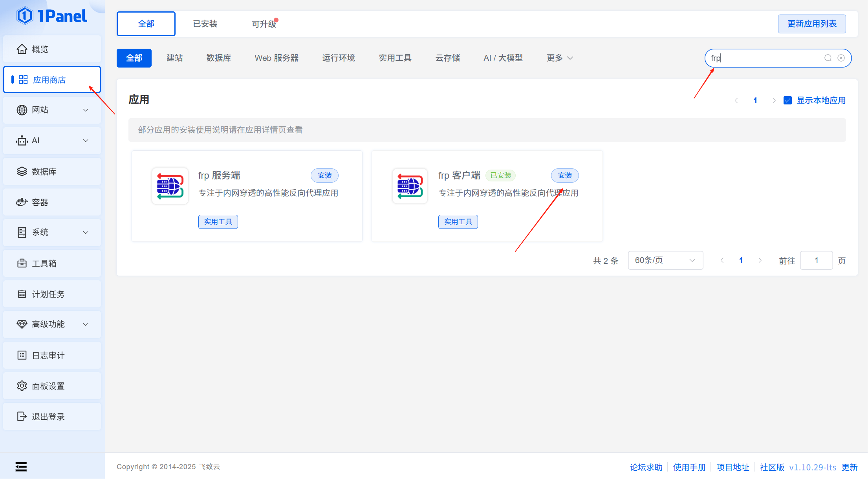Screen dimensions: 868x479
Task: Click 更新应用列表 button
Action: click(x=812, y=24)
